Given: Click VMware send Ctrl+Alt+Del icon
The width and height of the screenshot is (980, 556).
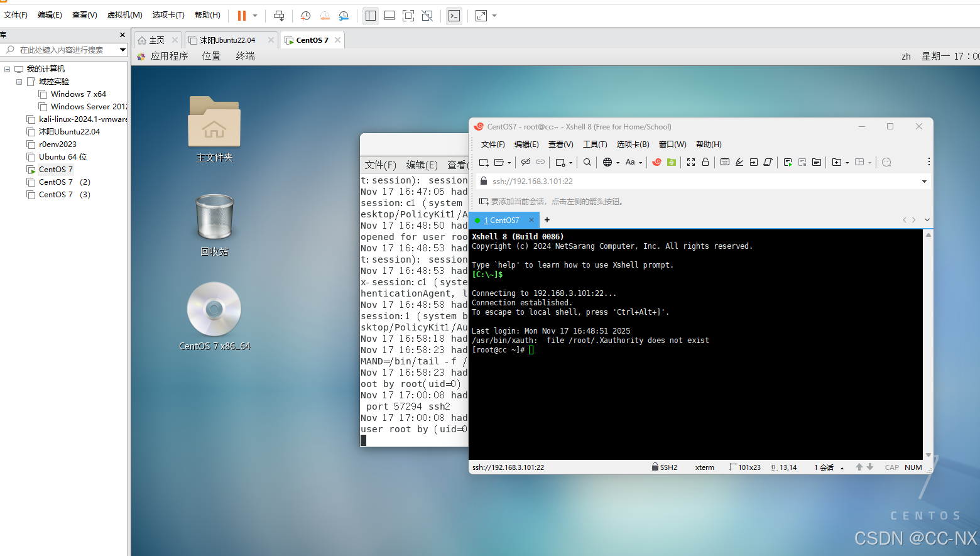Looking at the screenshot, I should click(279, 16).
